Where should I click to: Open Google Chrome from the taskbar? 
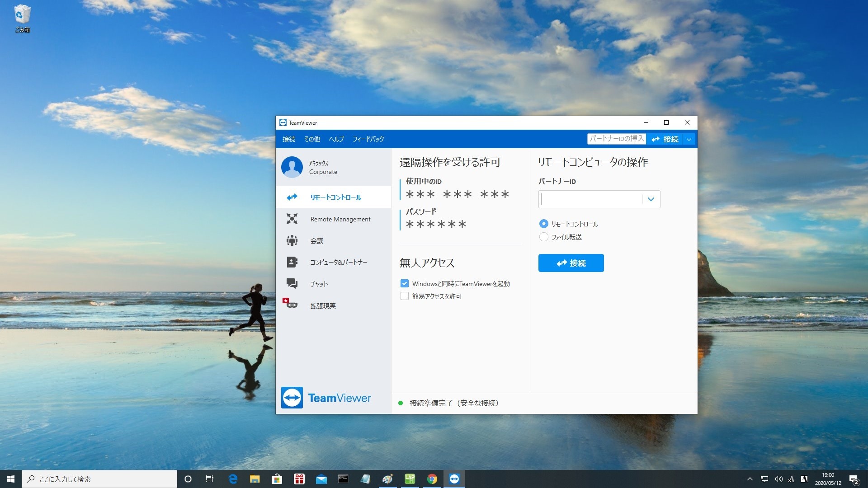(x=432, y=479)
